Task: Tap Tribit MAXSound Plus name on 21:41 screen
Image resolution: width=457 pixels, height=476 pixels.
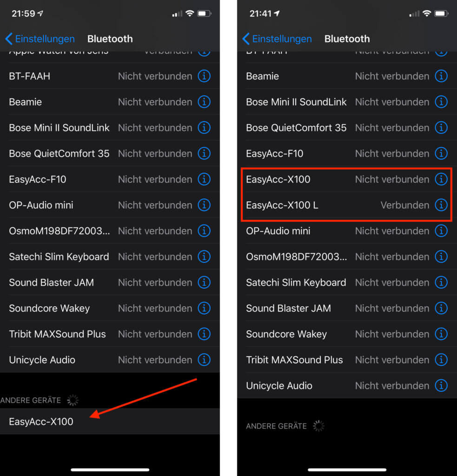Action: coord(295,360)
